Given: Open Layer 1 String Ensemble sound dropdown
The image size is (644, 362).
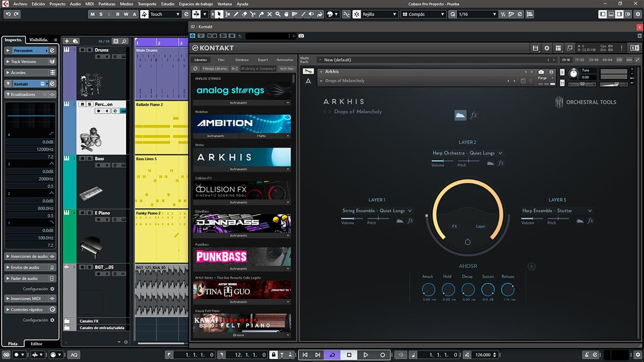Looking at the screenshot, I should [377, 211].
